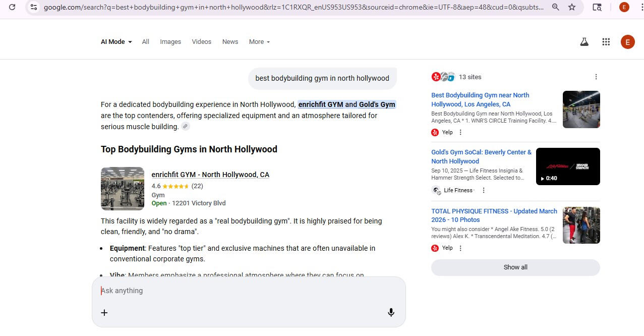Open three-dot menu beside 13 sites
Image resolution: width=644 pixels, height=336 pixels.
click(x=596, y=77)
